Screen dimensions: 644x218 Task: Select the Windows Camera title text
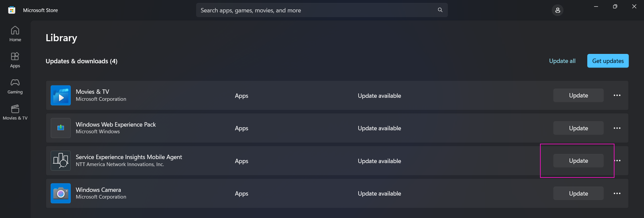click(98, 190)
